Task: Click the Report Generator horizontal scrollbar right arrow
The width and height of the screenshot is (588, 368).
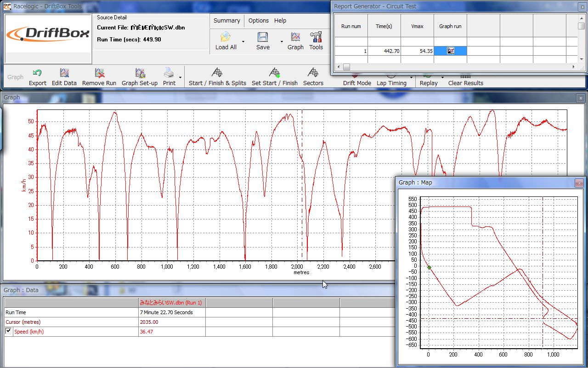Action: 573,67
